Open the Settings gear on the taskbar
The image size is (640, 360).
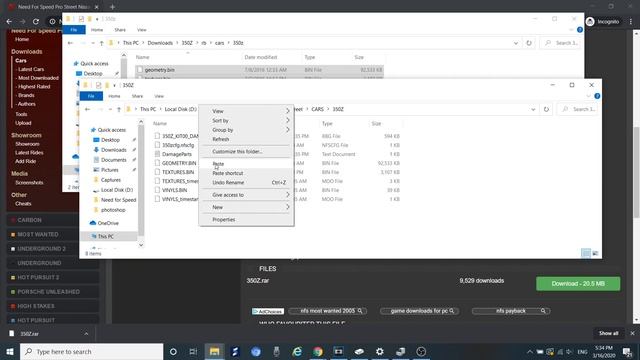click(380, 351)
